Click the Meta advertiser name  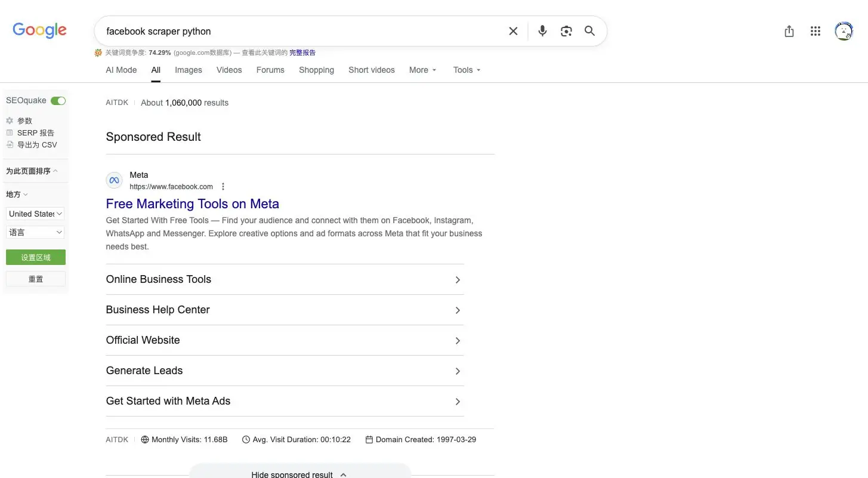139,175
